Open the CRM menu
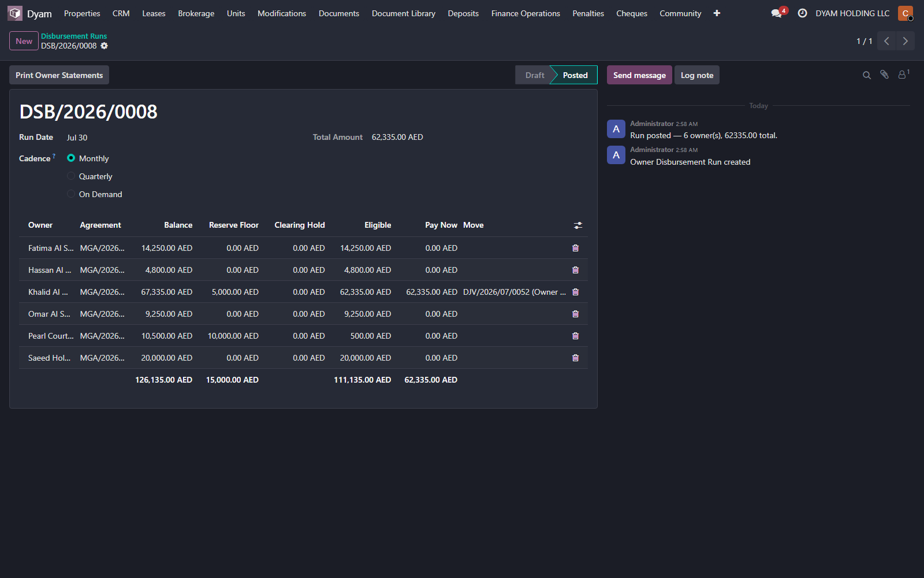The height and width of the screenshot is (578, 924). pos(121,13)
